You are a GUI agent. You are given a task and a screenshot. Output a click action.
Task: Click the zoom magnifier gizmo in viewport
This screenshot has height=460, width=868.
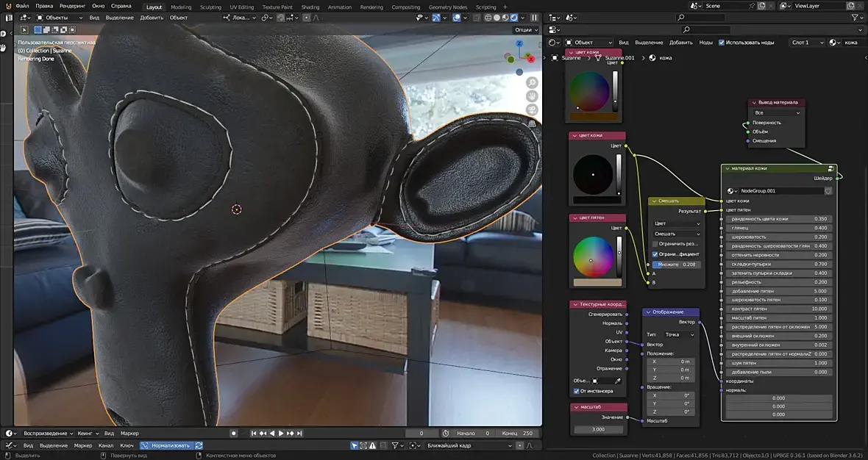[x=532, y=82]
